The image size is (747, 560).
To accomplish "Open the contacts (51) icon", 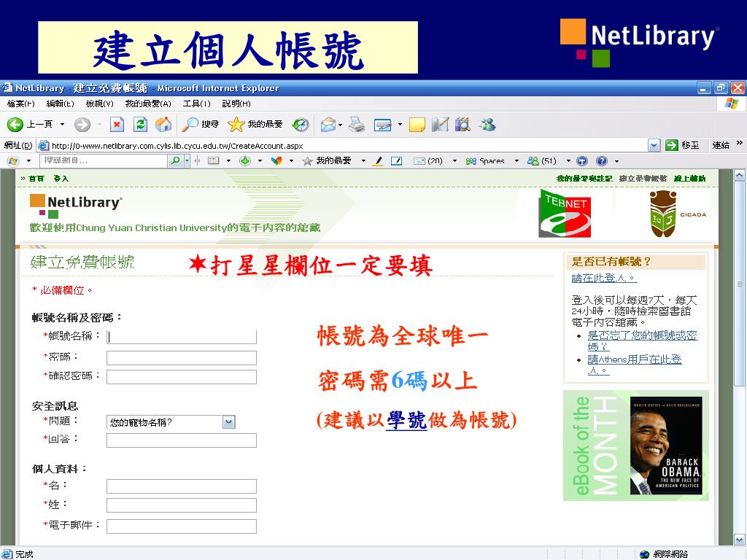I will [x=542, y=161].
